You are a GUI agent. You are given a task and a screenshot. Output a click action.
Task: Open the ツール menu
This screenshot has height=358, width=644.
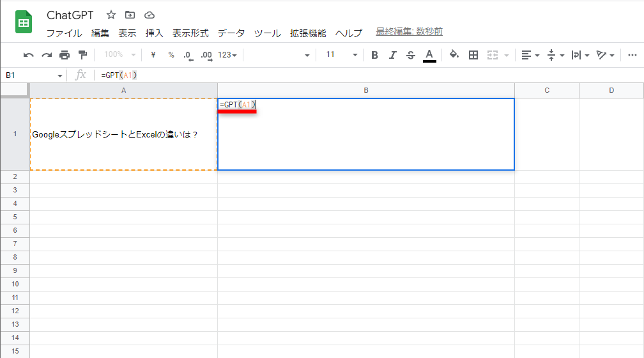[x=267, y=33]
